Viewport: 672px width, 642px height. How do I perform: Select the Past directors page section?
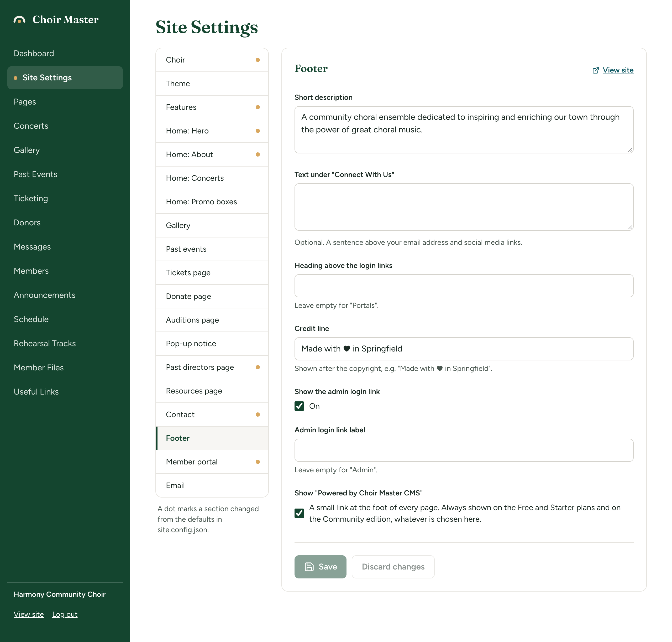tap(212, 367)
